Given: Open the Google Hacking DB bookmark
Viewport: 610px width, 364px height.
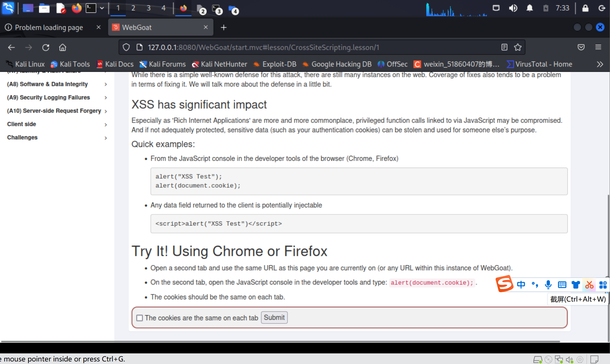Looking at the screenshot, I should pos(337,64).
